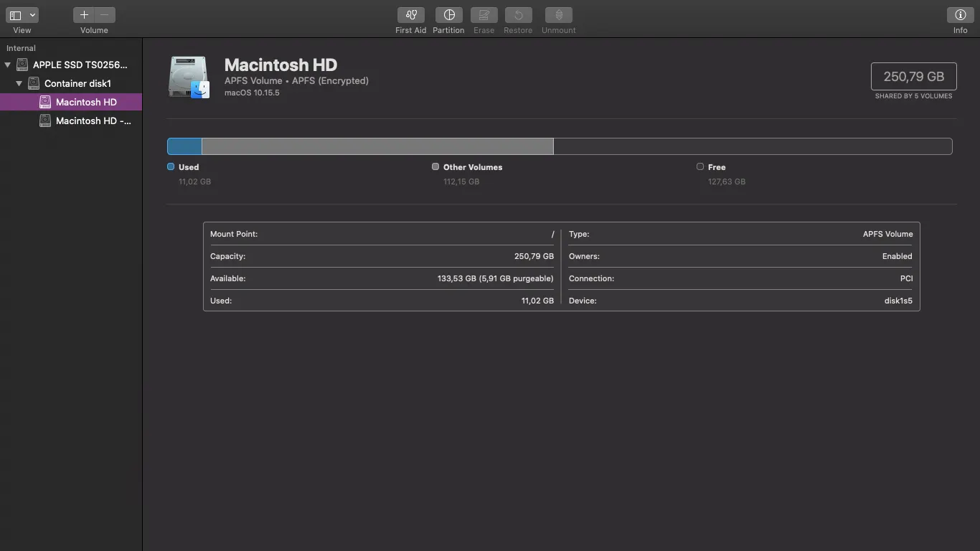Image resolution: width=980 pixels, height=551 pixels.
Task: Select the second Macintosh HD - volume
Action: [93, 121]
